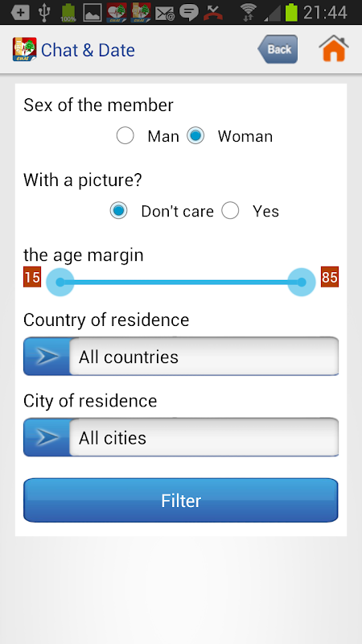Tap the Chat & Date app logo
Image resolution: width=362 pixels, height=644 pixels.
point(25,49)
